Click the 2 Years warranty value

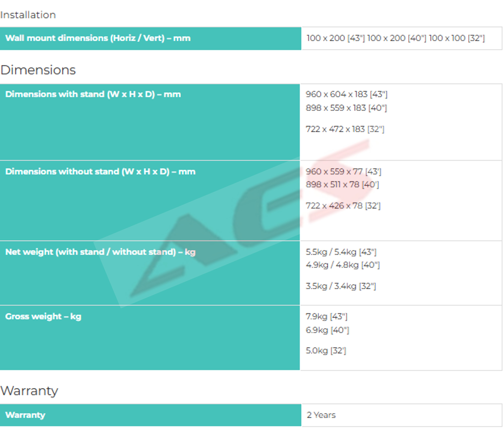pos(321,415)
